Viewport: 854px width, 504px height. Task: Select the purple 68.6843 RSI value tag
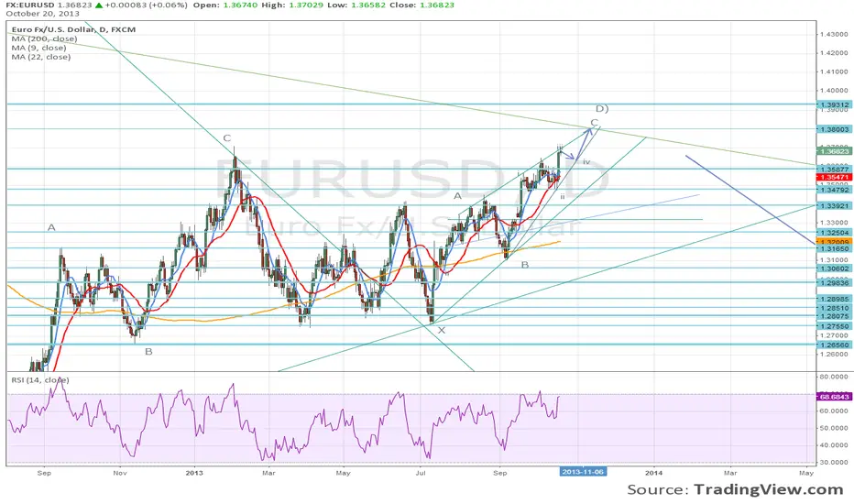(x=834, y=397)
